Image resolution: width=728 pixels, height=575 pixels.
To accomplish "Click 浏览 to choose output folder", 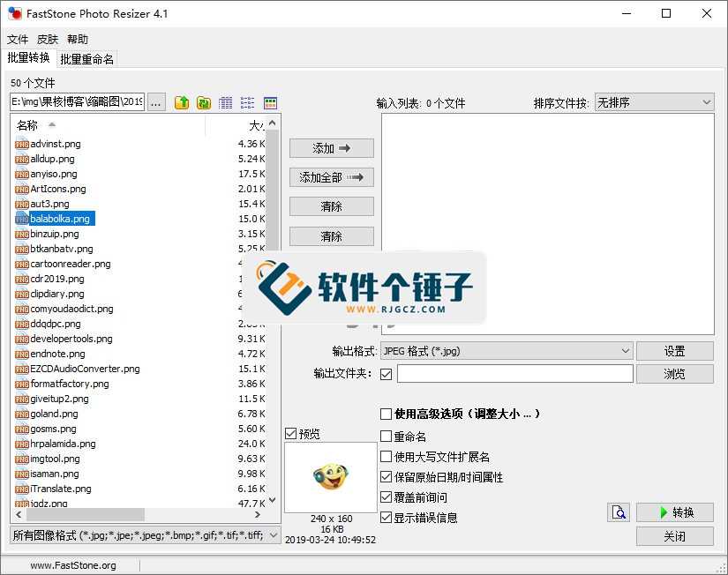I will click(674, 374).
